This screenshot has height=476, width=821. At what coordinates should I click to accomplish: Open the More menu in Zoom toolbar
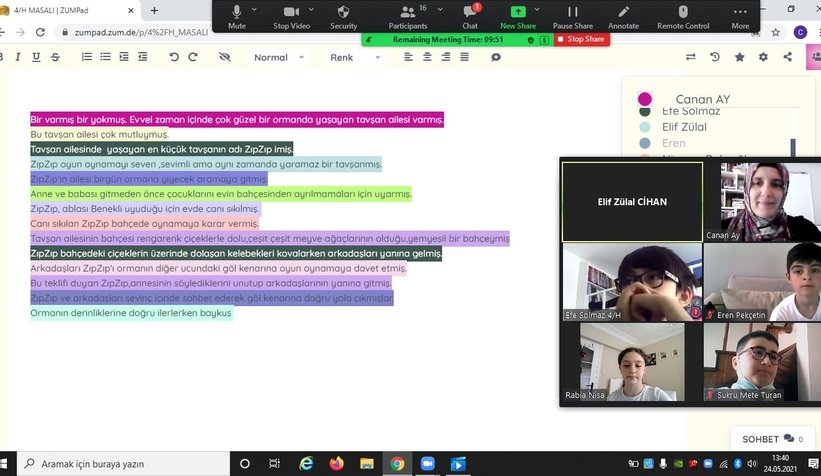tap(740, 16)
